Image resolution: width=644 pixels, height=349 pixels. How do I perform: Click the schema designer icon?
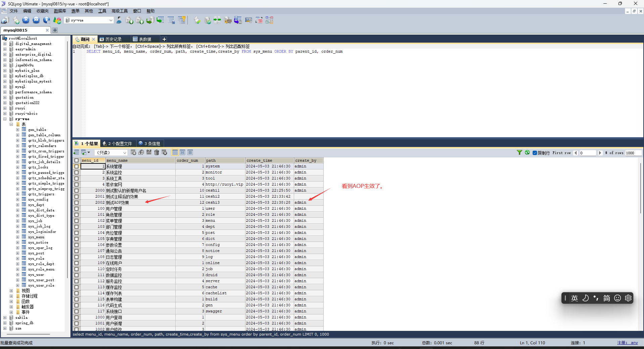269,20
